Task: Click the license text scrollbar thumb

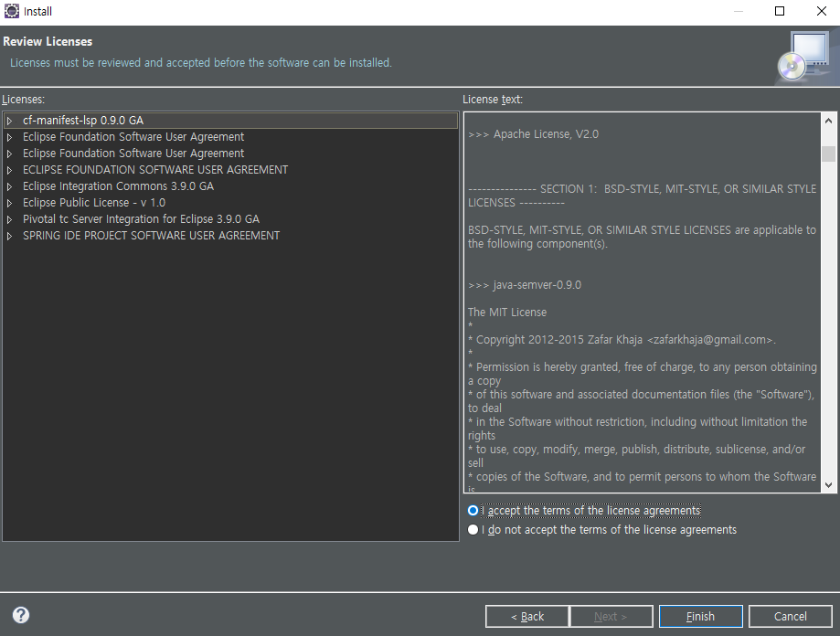Action: [x=828, y=154]
